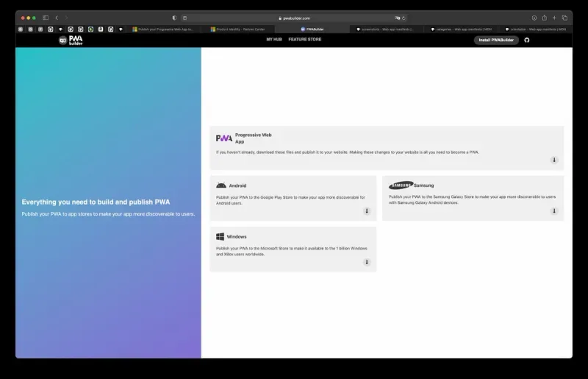Switch to Publish your Progressive Web App tab
This screenshot has height=379, width=588.
click(x=162, y=29)
